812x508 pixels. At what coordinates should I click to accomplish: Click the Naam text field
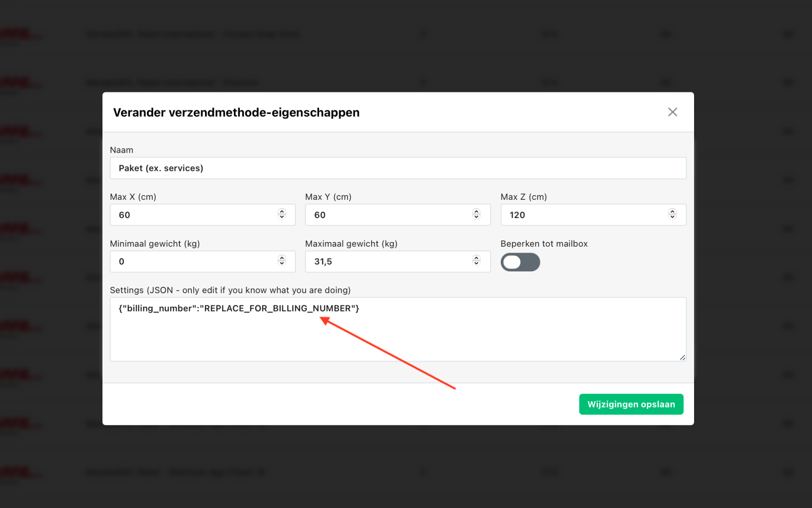[397, 168]
